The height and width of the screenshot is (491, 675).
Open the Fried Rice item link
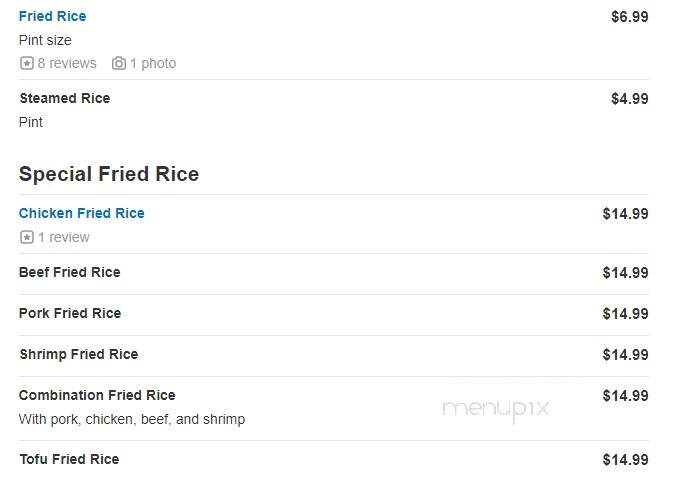click(x=53, y=16)
